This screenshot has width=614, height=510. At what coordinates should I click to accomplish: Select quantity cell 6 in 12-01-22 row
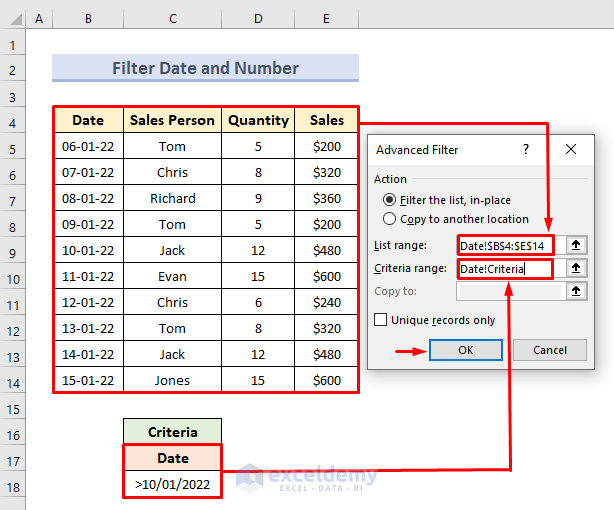click(258, 302)
